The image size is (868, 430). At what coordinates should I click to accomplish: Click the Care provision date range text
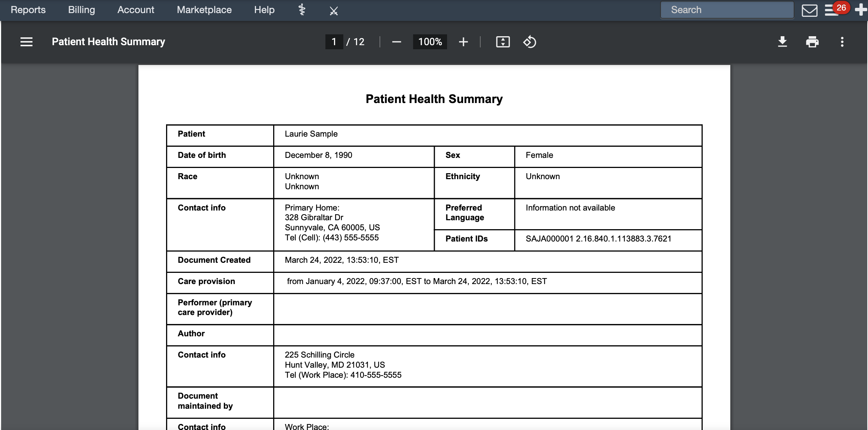point(417,281)
